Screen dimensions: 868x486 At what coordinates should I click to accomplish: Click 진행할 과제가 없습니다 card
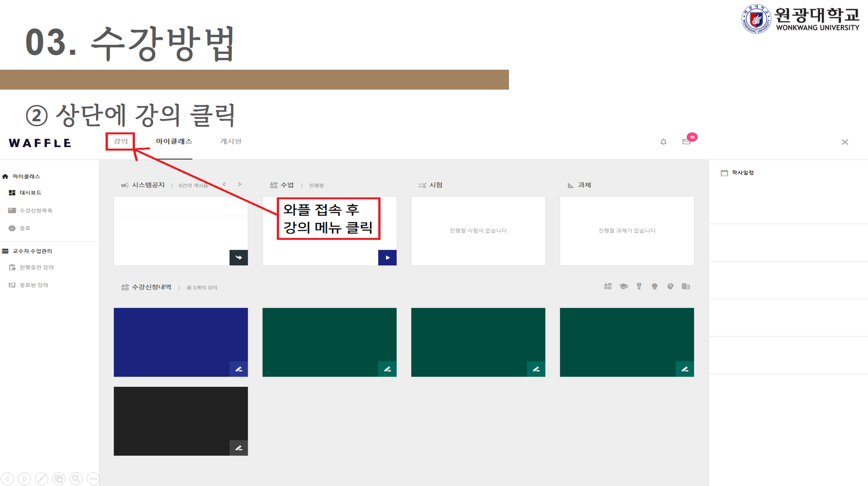tap(627, 231)
